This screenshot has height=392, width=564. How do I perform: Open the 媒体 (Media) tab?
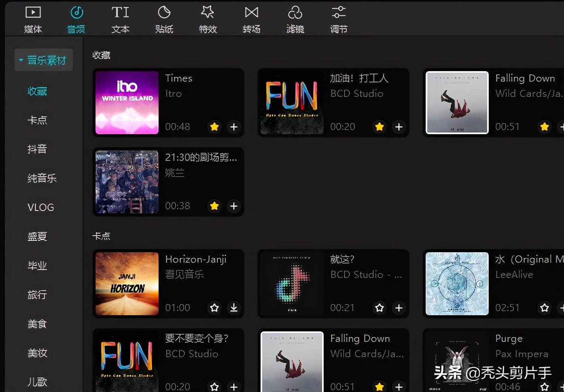pyautogui.click(x=33, y=20)
